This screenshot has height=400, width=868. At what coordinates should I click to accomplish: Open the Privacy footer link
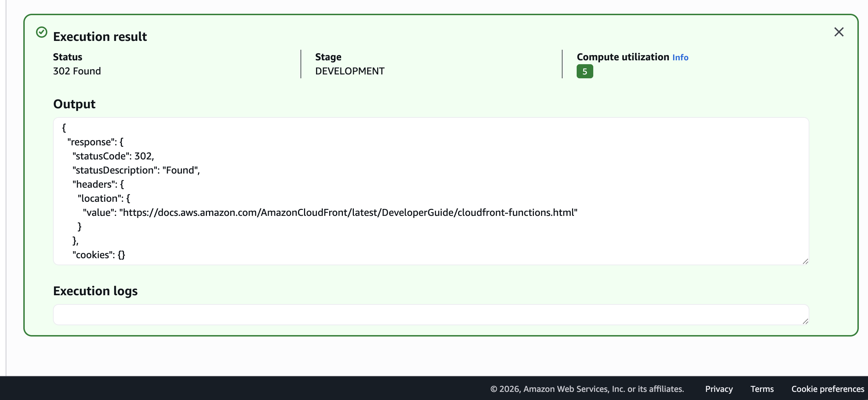719,389
